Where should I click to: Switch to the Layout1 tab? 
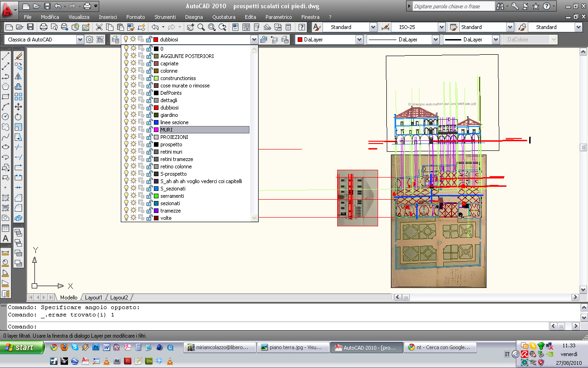[94, 298]
